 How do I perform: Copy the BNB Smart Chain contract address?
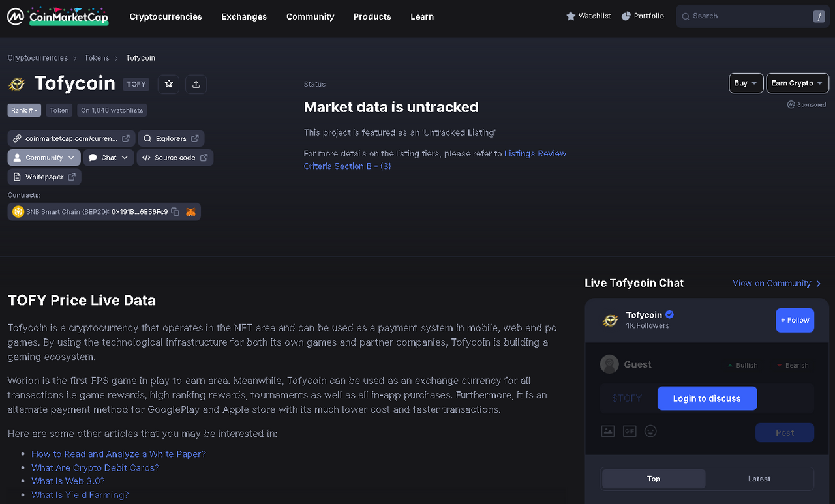coord(175,212)
